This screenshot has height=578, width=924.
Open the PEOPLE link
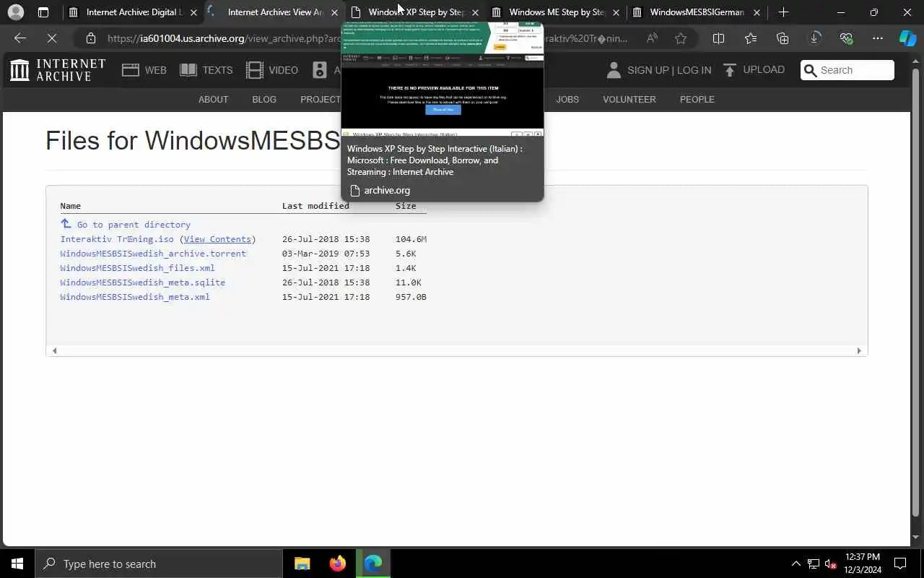coord(697,100)
